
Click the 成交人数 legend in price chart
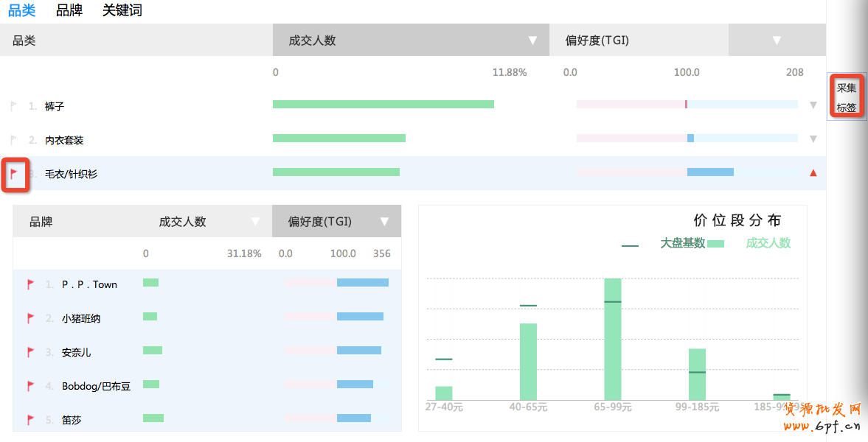tap(767, 243)
